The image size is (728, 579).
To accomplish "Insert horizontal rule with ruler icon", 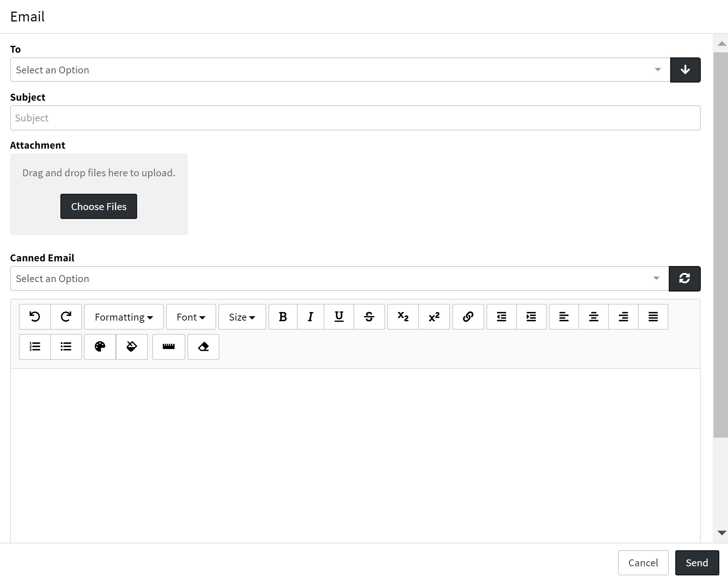I will coord(169,347).
